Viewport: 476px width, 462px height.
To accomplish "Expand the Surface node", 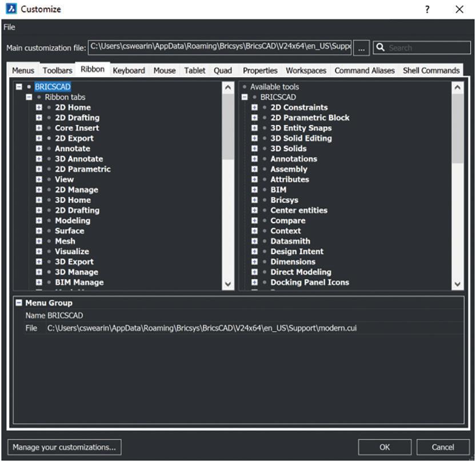I will (x=39, y=231).
